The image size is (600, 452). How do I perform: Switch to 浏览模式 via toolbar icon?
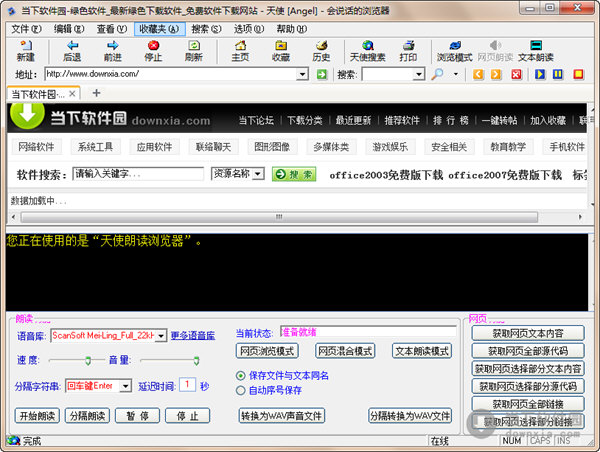click(x=455, y=51)
